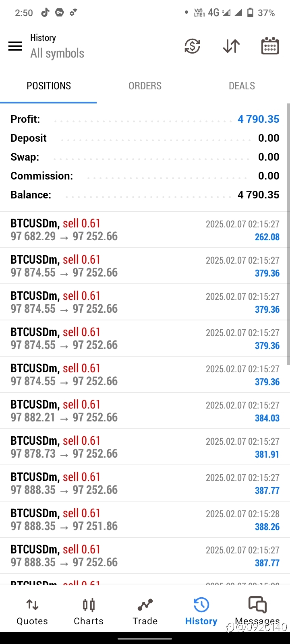The height and width of the screenshot is (644, 290).
Task: Select the POSITIONS tab
Action: (x=48, y=86)
